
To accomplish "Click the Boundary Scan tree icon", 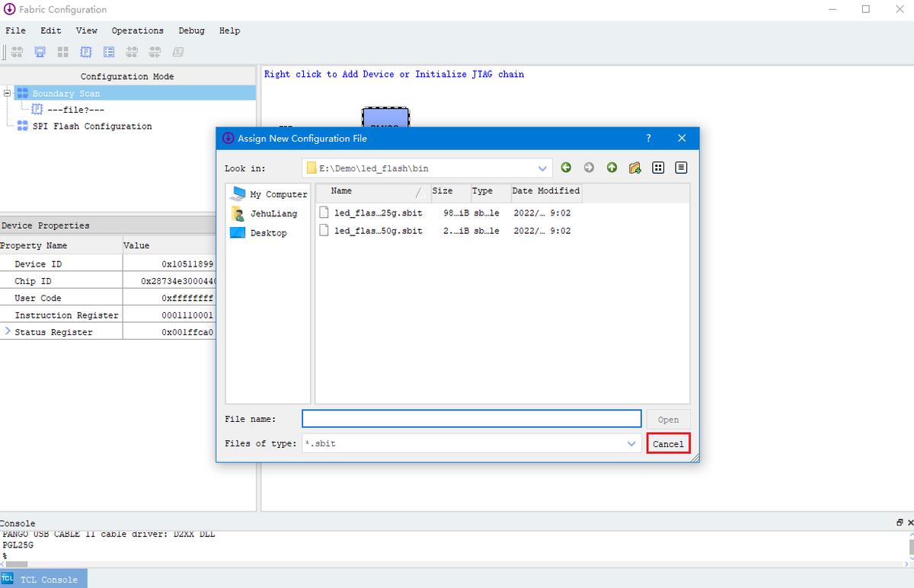I will (x=22, y=93).
